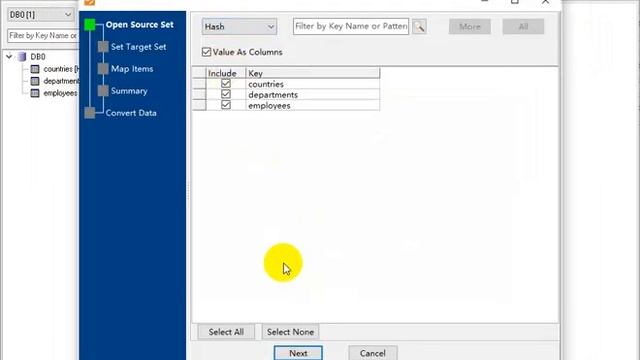
Task: Click the departments table icon in tree
Action: pyautogui.click(x=35, y=81)
